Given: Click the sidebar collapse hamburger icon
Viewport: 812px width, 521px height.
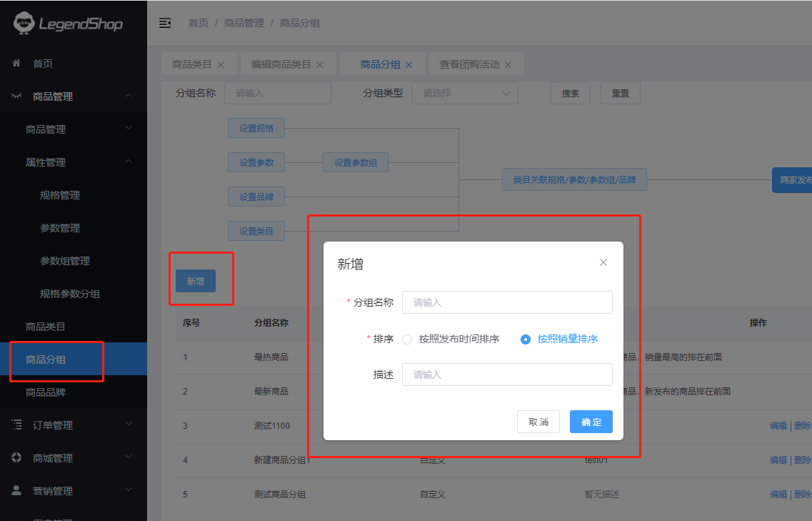Looking at the screenshot, I should 165,23.
